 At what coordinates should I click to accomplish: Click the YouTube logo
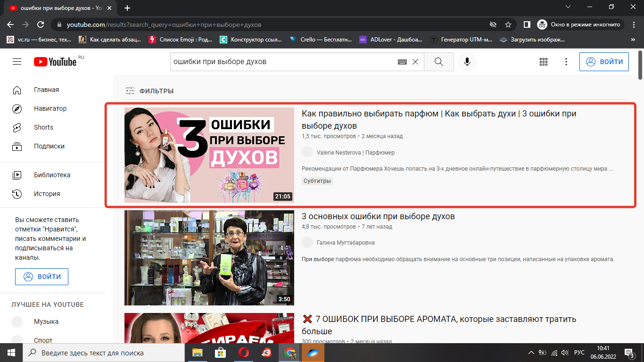pyautogui.click(x=55, y=62)
